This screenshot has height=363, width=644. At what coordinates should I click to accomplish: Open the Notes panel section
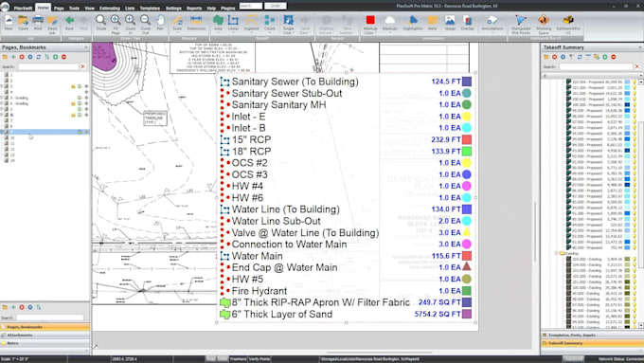[45, 343]
